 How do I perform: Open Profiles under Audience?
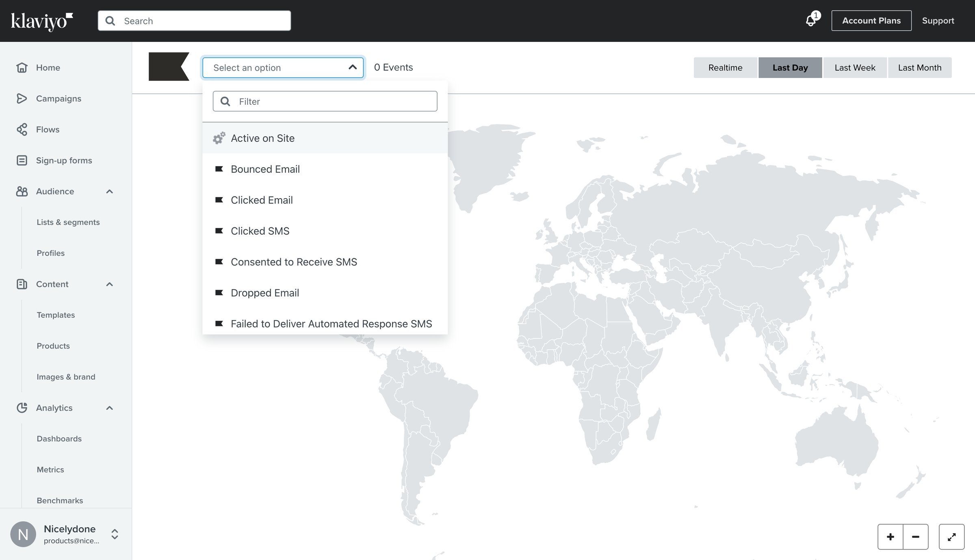pos(50,253)
